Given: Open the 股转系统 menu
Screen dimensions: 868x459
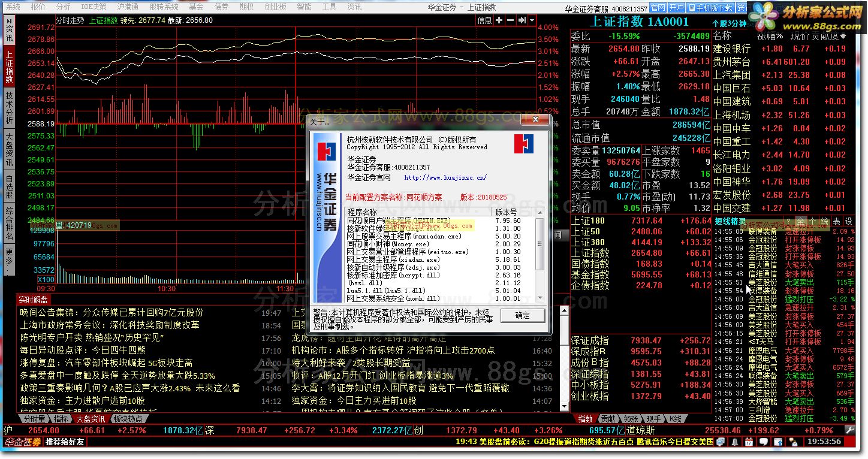Looking at the screenshot, I should 164,7.
